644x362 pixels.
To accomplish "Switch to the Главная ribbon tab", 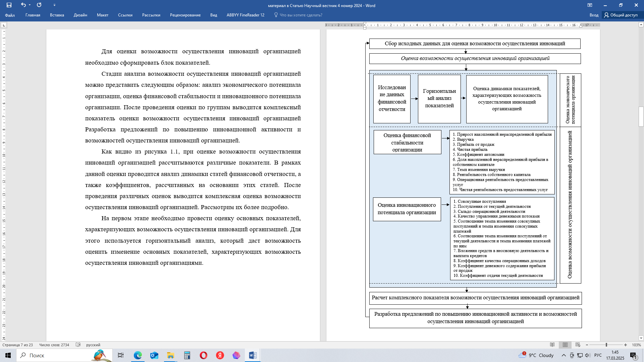I will pos(33,15).
